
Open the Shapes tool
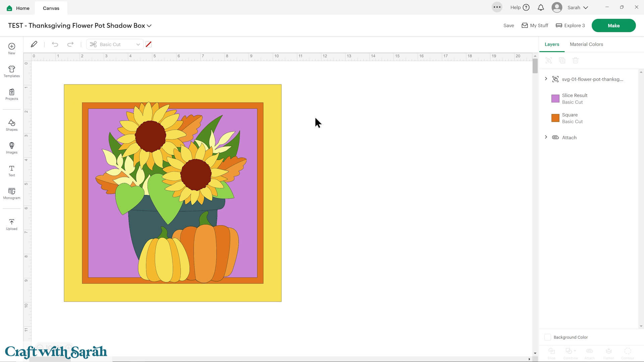pyautogui.click(x=12, y=125)
